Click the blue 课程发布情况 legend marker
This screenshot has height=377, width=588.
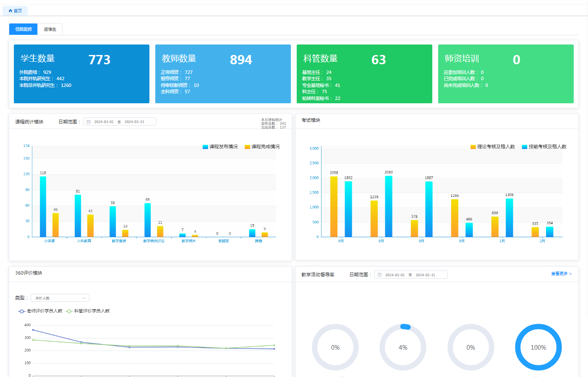205,147
